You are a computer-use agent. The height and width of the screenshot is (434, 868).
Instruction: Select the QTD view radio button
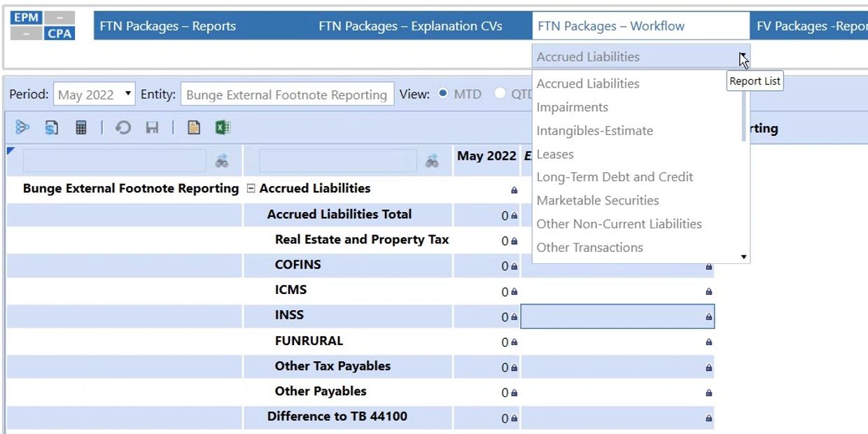(500, 94)
